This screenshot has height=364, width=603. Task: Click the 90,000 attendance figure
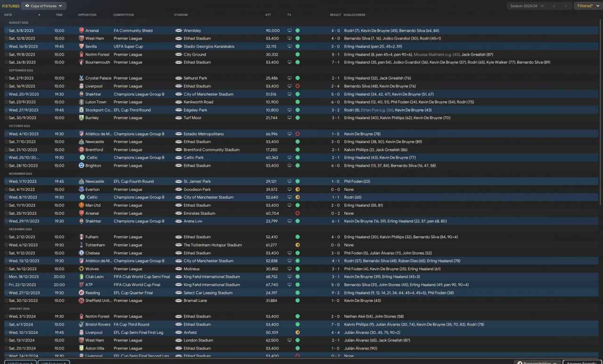(x=272, y=31)
